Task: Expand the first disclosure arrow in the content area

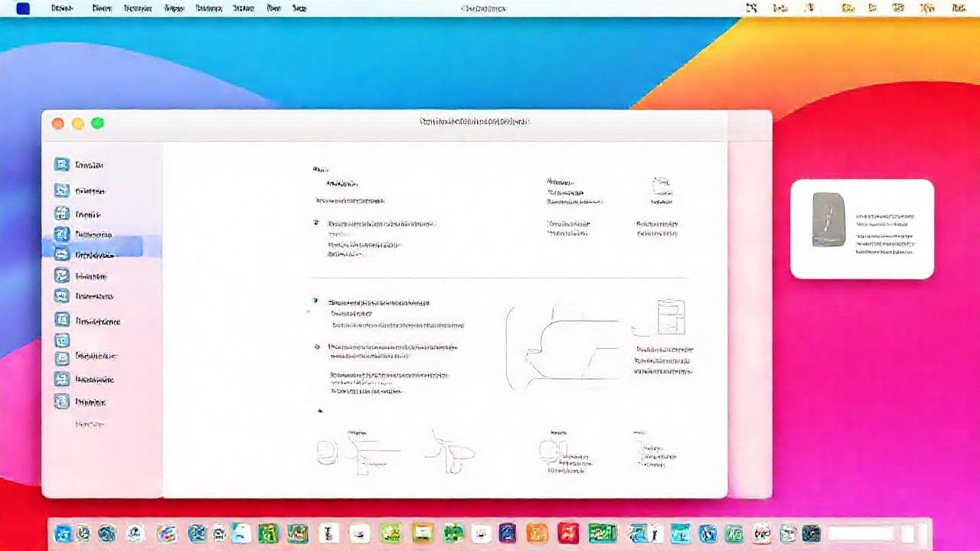Action: click(x=316, y=223)
